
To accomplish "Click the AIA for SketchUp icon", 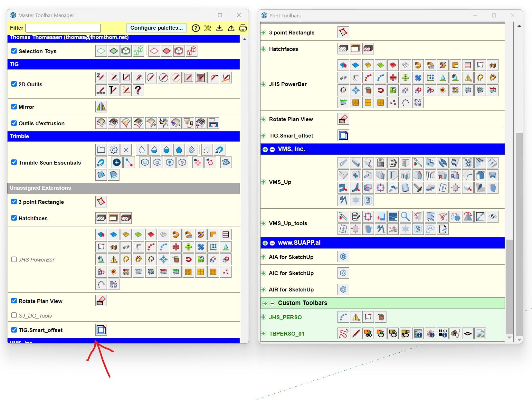I will click(x=343, y=257).
